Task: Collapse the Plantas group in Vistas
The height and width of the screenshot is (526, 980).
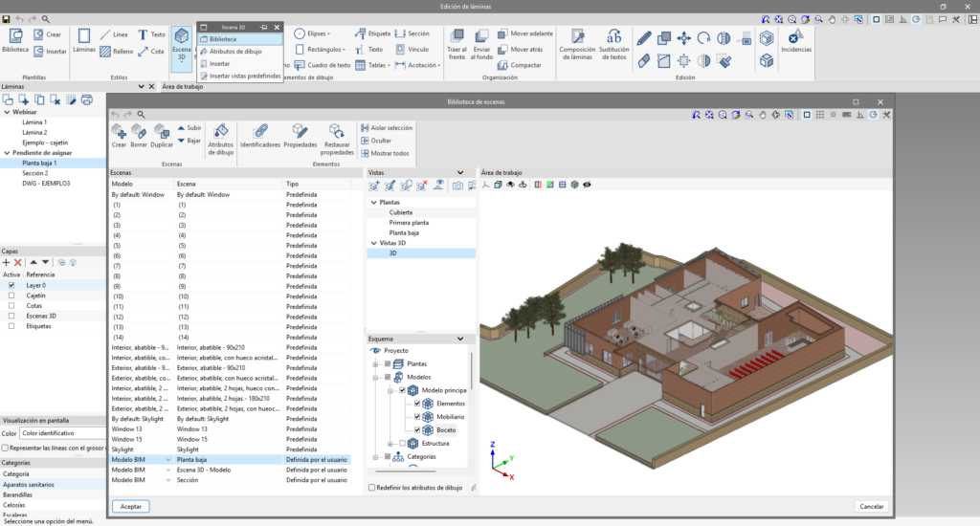Action: [x=372, y=203]
